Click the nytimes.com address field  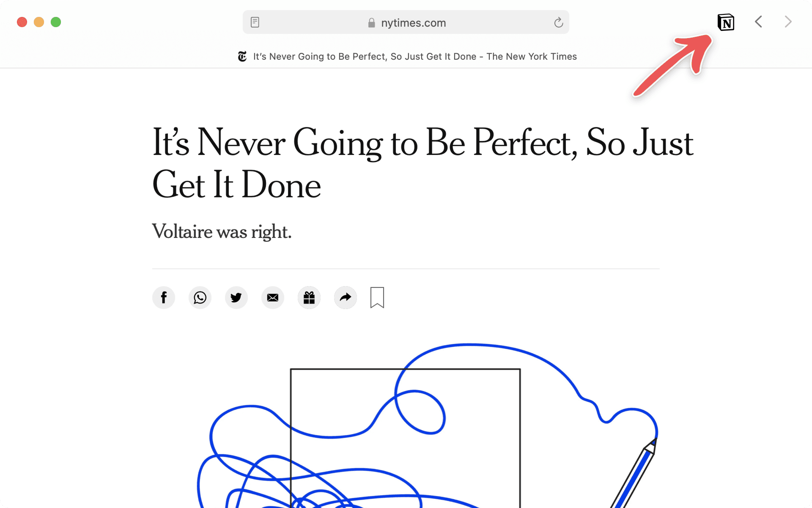click(413, 22)
